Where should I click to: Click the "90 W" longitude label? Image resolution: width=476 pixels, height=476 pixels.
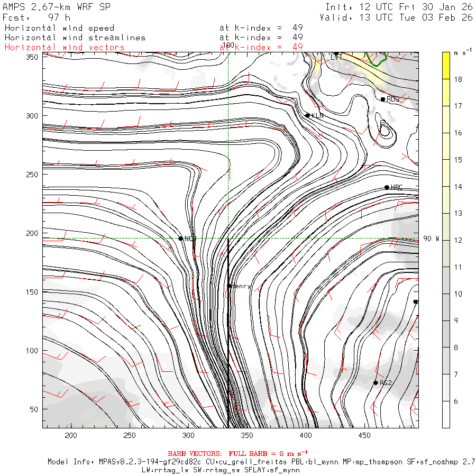pos(431,239)
